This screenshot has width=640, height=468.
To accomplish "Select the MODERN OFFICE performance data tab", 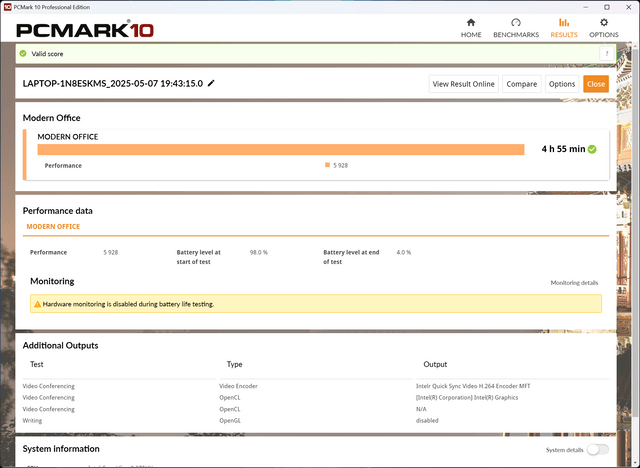I will [x=53, y=226].
